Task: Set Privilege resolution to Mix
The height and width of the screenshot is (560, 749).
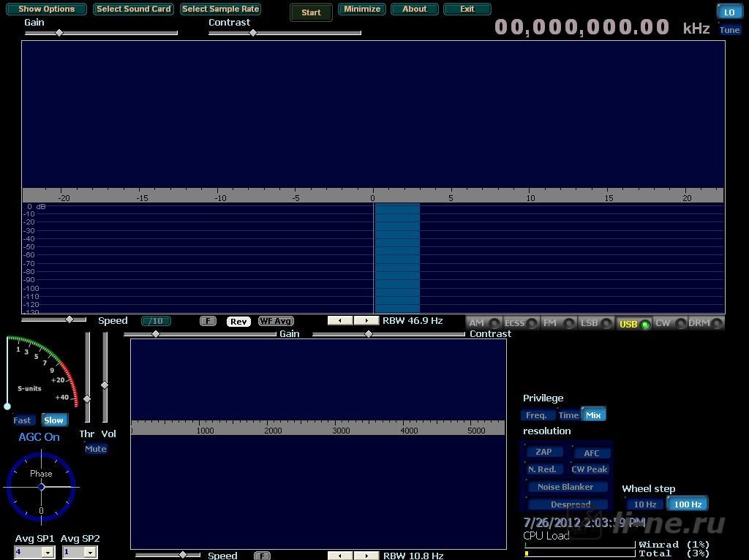Action: click(x=593, y=415)
